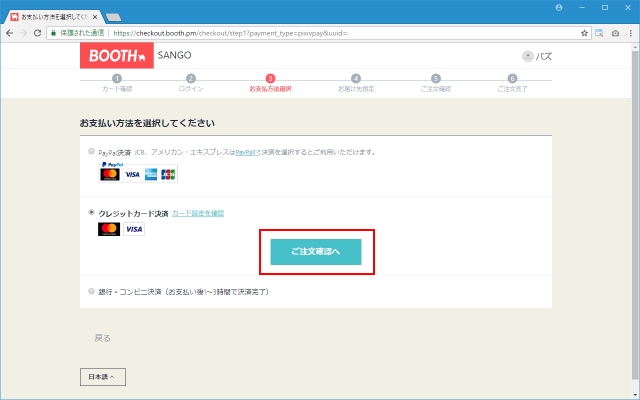Select the PayPal決済 radio button

[x=91, y=151]
